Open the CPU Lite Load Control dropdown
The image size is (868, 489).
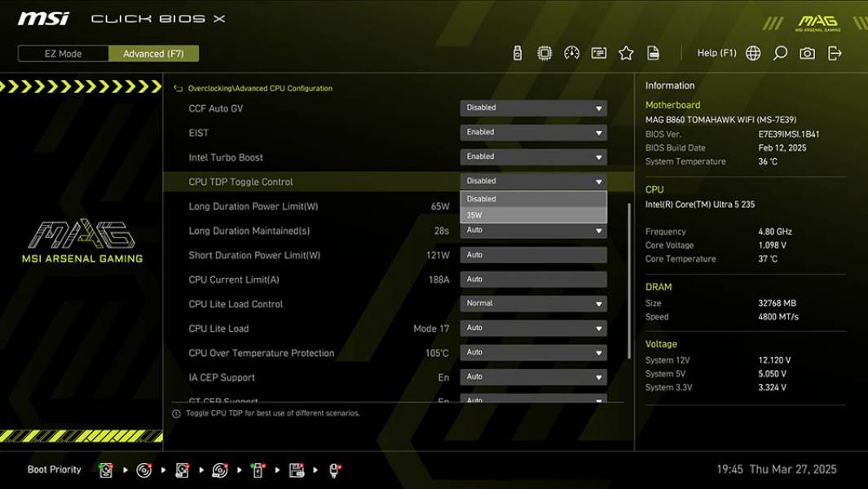533,303
